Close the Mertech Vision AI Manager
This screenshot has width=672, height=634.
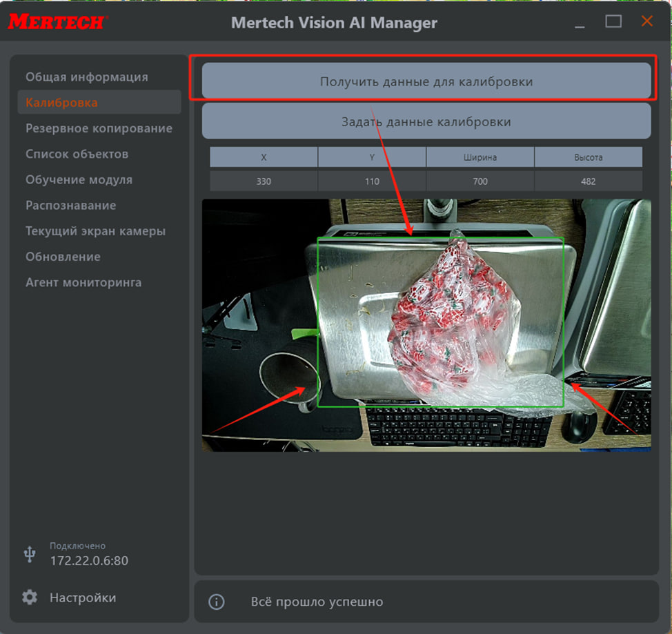tap(646, 22)
